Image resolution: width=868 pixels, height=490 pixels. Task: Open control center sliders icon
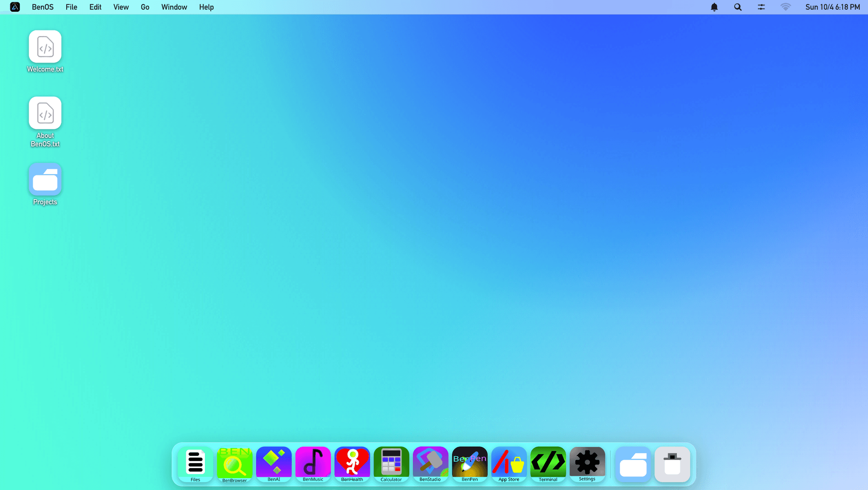click(x=761, y=7)
